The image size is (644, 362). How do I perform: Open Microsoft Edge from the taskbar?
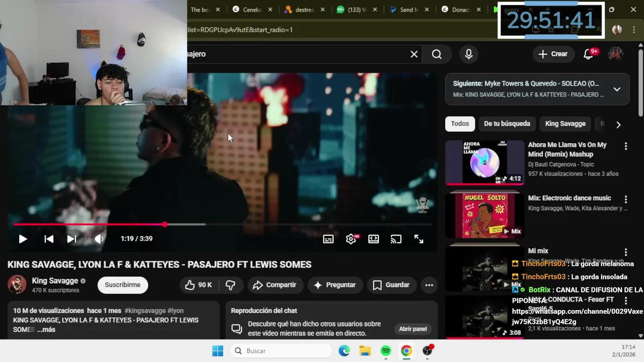[344, 351]
